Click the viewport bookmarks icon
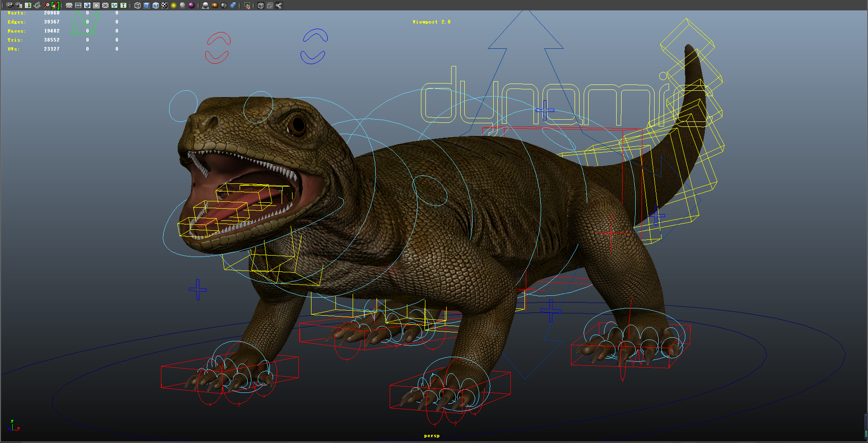Image resolution: width=868 pixels, height=443 pixels. click(x=28, y=5)
